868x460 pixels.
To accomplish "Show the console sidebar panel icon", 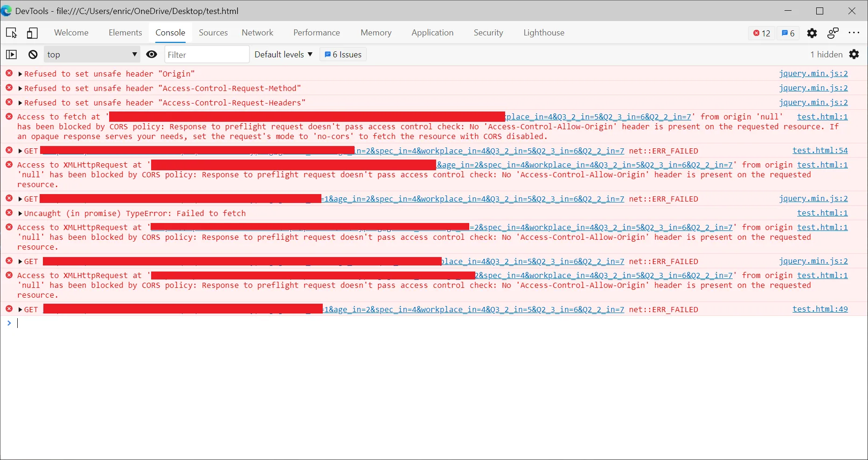I will click(11, 55).
